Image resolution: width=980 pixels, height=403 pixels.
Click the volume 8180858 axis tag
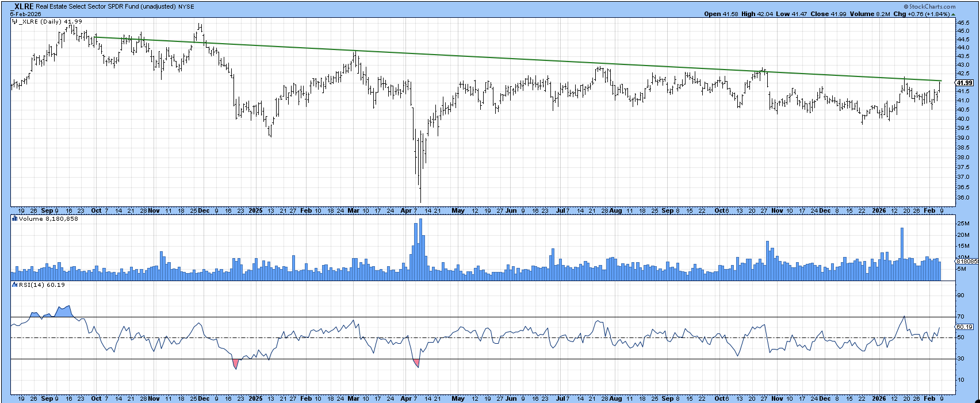click(966, 261)
